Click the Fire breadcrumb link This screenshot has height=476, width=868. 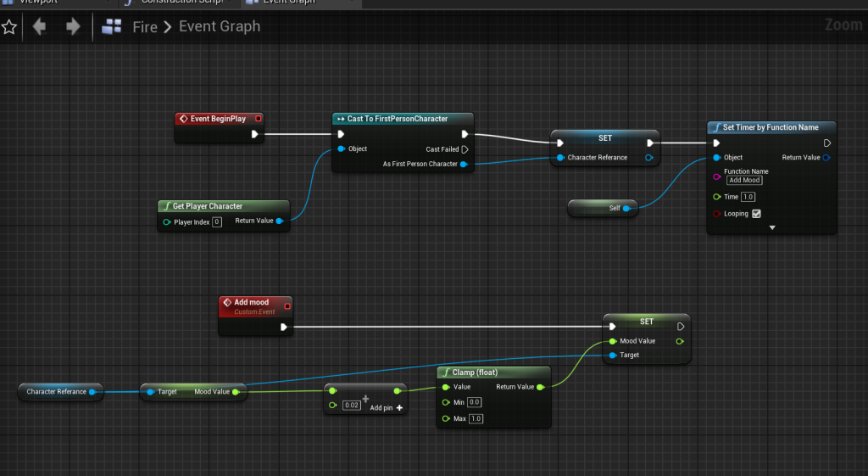point(145,26)
